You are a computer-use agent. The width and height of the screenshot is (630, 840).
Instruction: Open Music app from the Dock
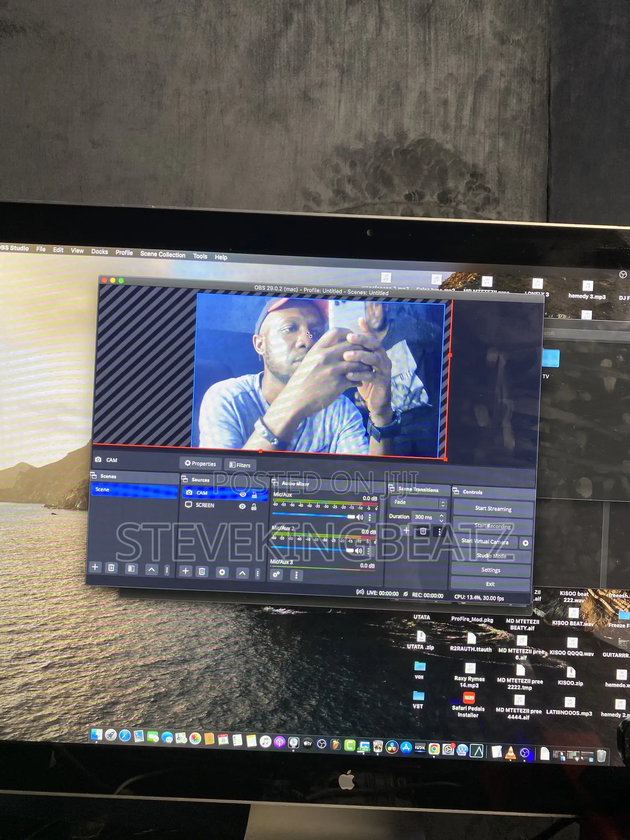point(265,741)
